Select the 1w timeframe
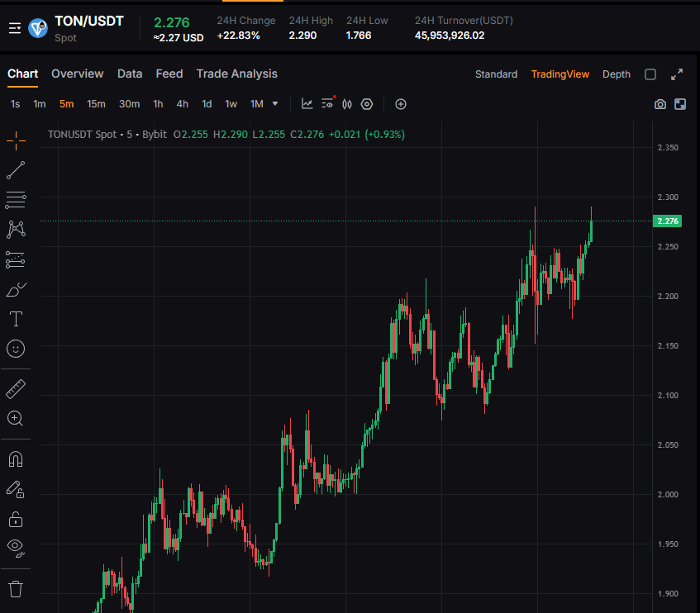The height and width of the screenshot is (613, 700). click(231, 104)
